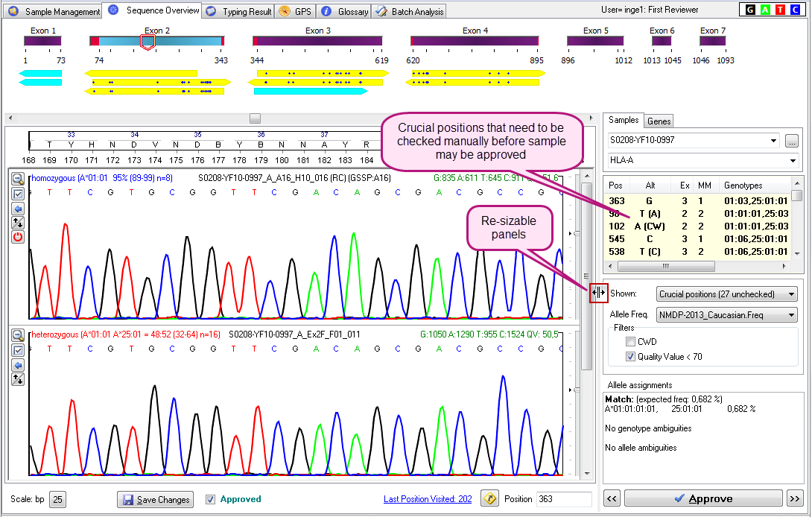Click up-down arrows icon in heterozygous trace

click(18, 379)
